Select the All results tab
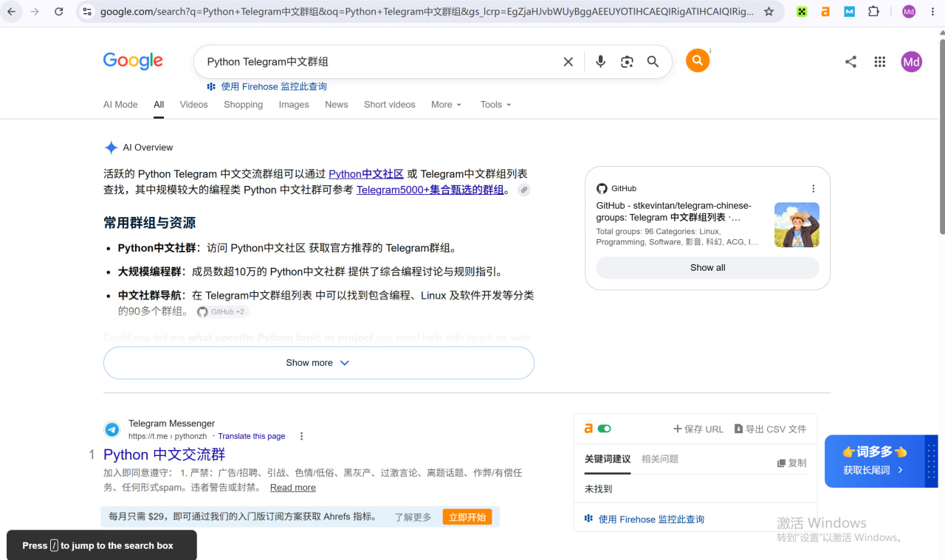Image resolution: width=945 pixels, height=560 pixels. point(159,105)
